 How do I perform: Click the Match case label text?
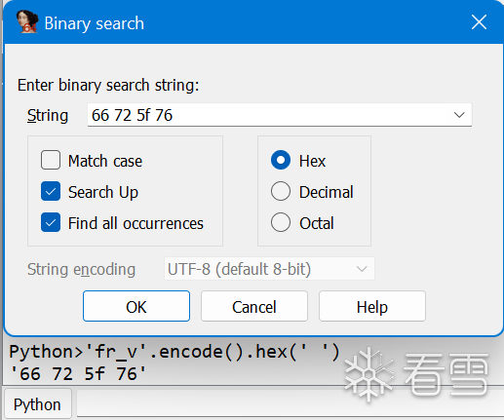[105, 161]
